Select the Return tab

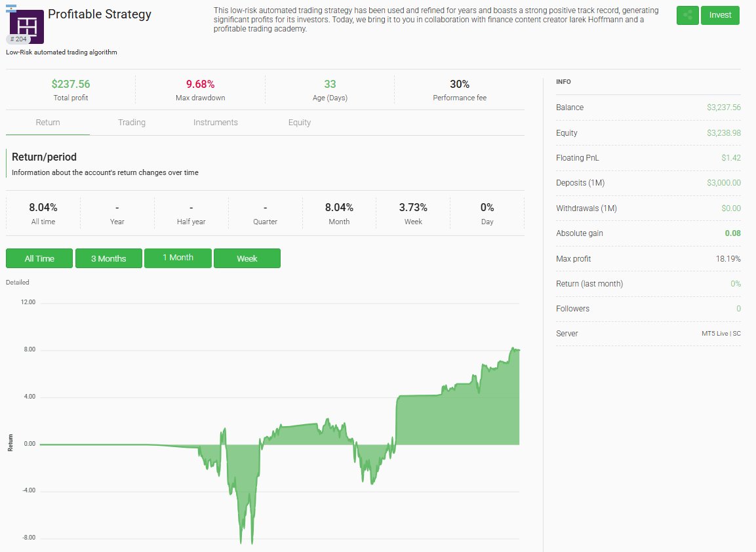(x=47, y=123)
